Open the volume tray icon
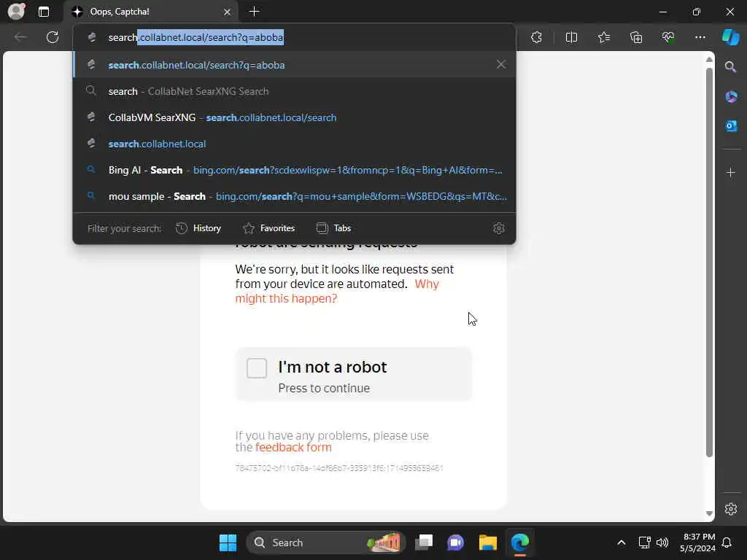Viewport: 747px width, 560px height. 662,542
